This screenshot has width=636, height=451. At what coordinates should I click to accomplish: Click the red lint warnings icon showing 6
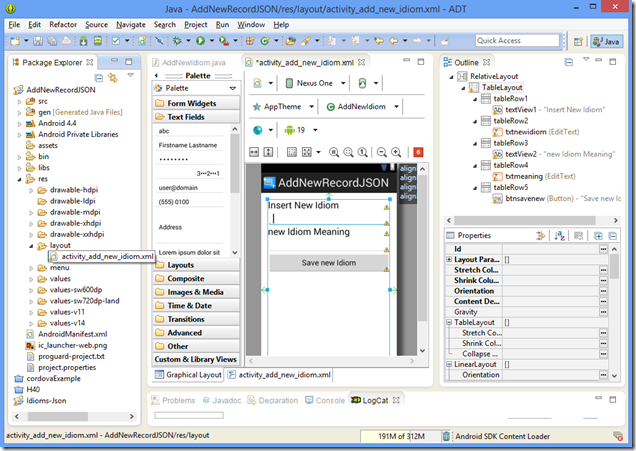418,152
